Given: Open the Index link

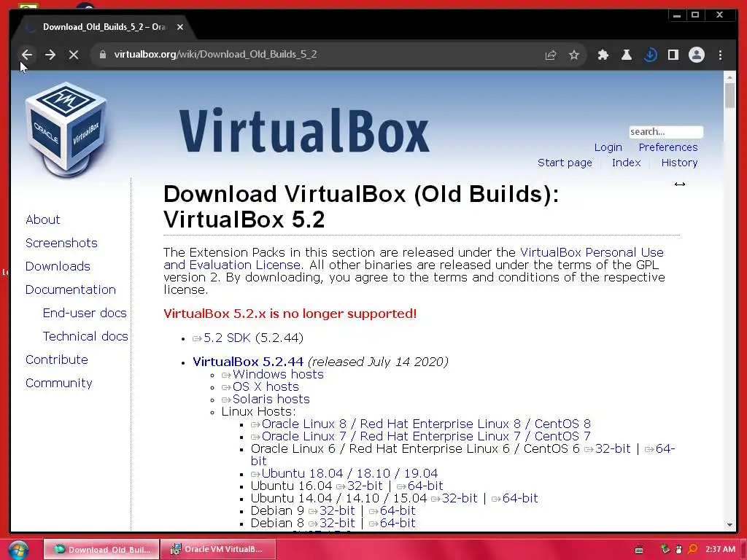Looking at the screenshot, I should (x=626, y=163).
